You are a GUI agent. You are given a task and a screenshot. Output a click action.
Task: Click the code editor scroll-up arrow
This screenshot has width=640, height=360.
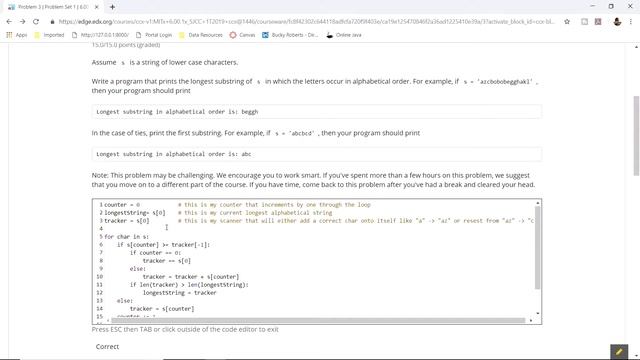[x=538, y=203]
